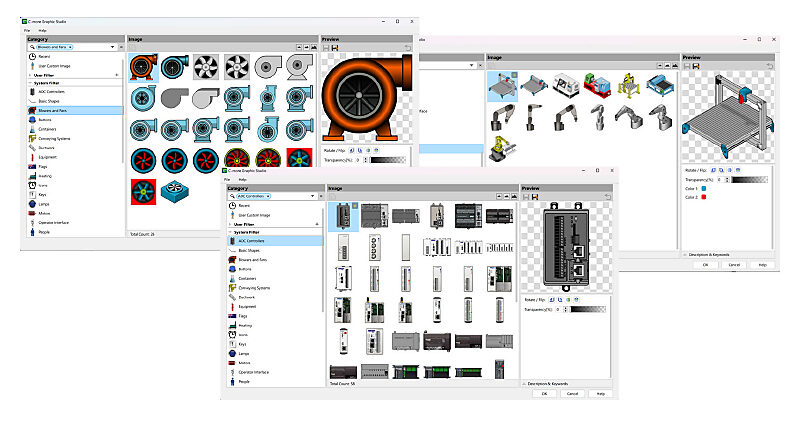Select the white CNC lathe machine thumbnail

point(566,86)
